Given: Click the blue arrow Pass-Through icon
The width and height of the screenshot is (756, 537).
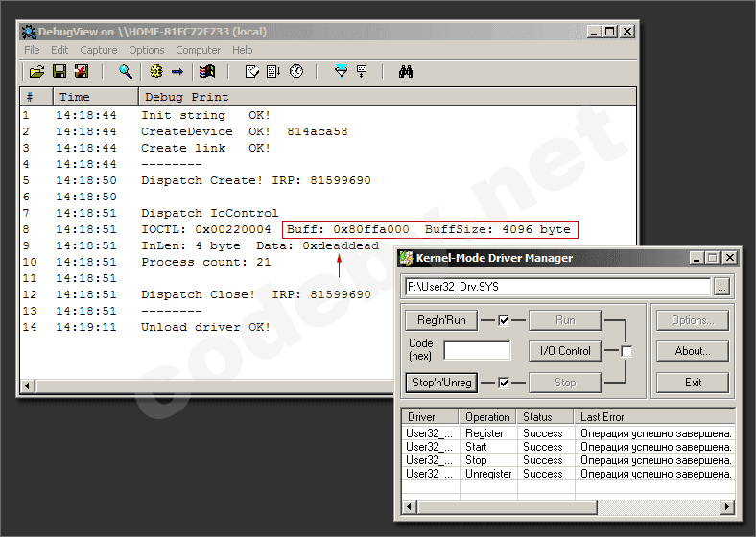Looking at the screenshot, I should pyautogui.click(x=177, y=72).
